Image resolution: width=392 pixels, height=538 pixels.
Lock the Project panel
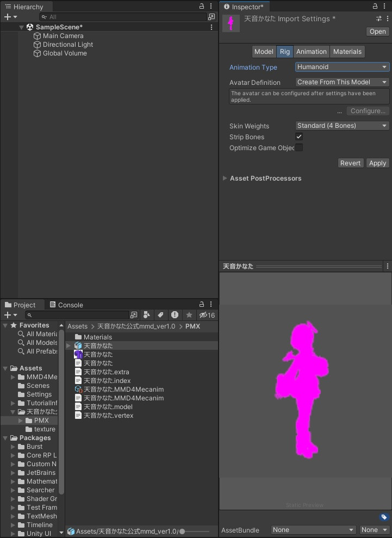[x=202, y=304]
